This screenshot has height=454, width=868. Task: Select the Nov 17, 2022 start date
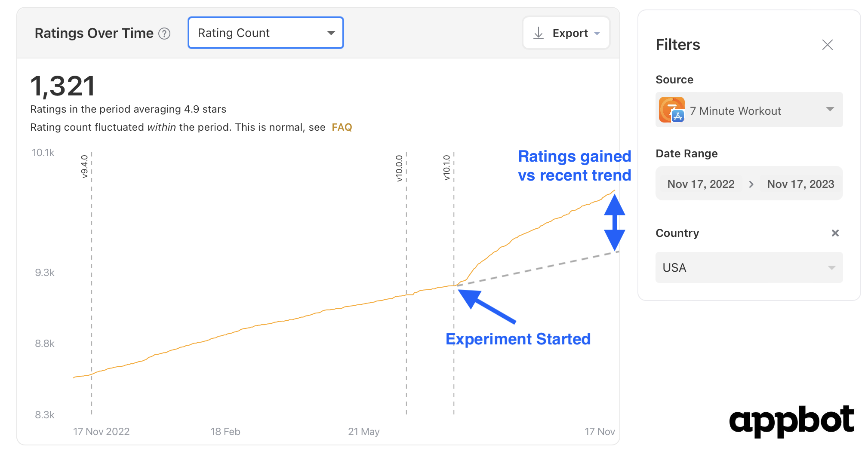(701, 184)
